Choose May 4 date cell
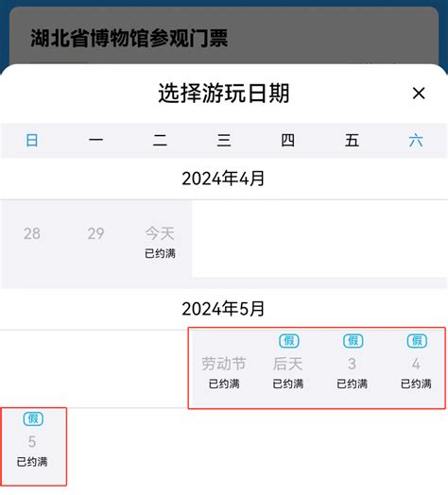This screenshot has height=495, width=448. [x=416, y=368]
